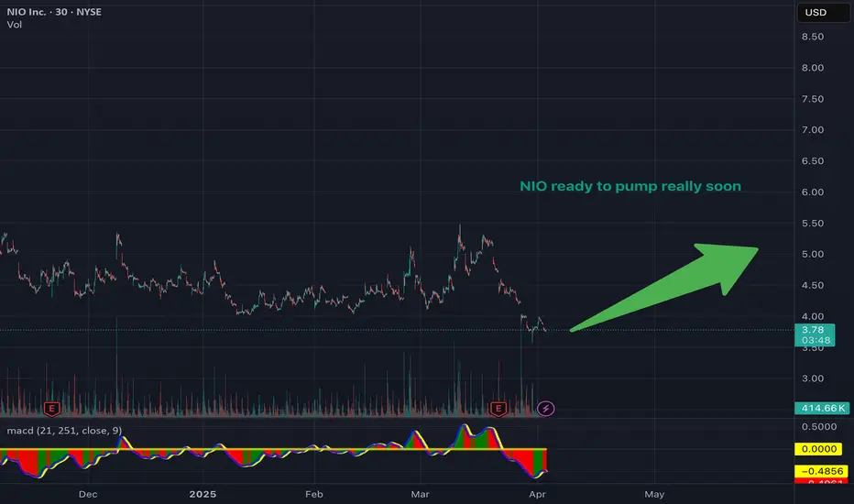The height and width of the screenshot is (504, 854).
Task: Open the USD currency selector
Action: (x=823, y=13)
